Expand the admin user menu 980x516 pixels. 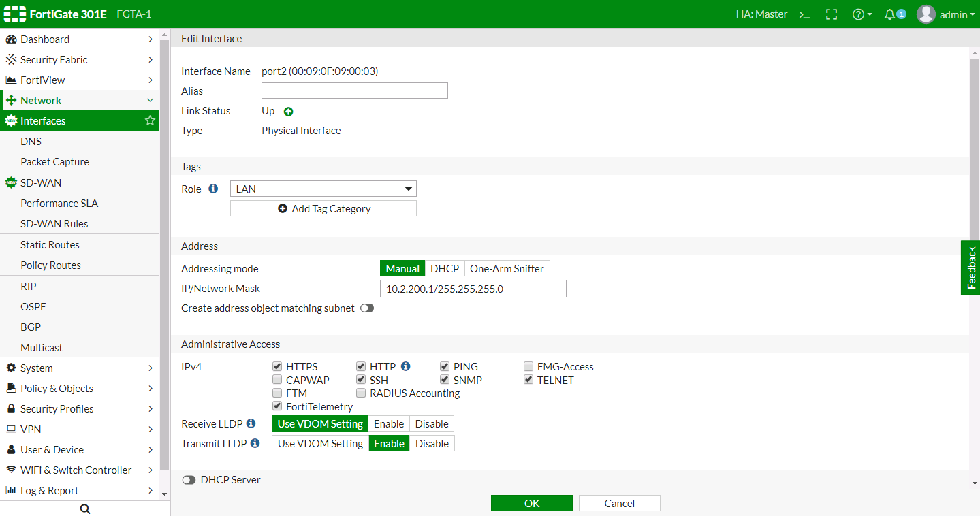[946, 14]
